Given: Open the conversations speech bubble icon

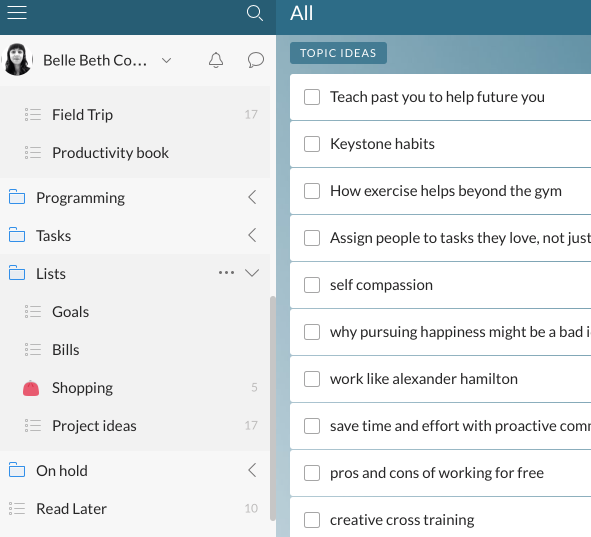Looking at the screenshot, I should tap(256, 60).
